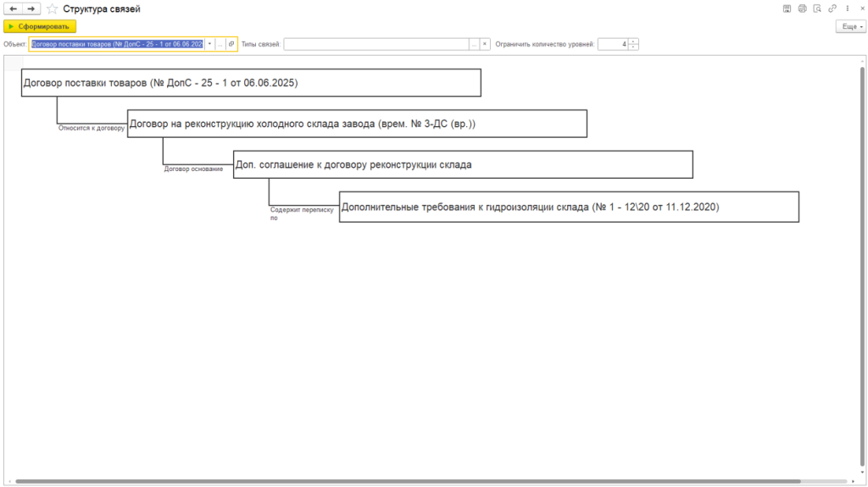Click into the Типы связей input field
The image size is (868, 487).
pyautogui.click(x=376, y=44)
